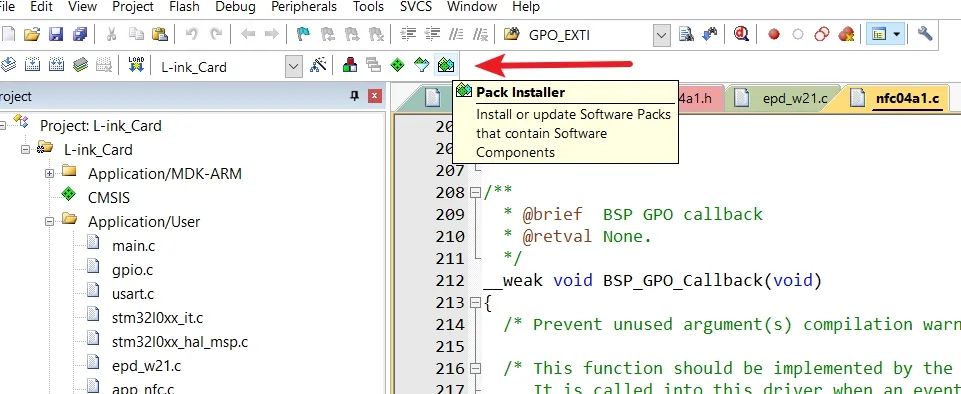
Task: Go to previous bookmark icon
Action: [328, 34]
